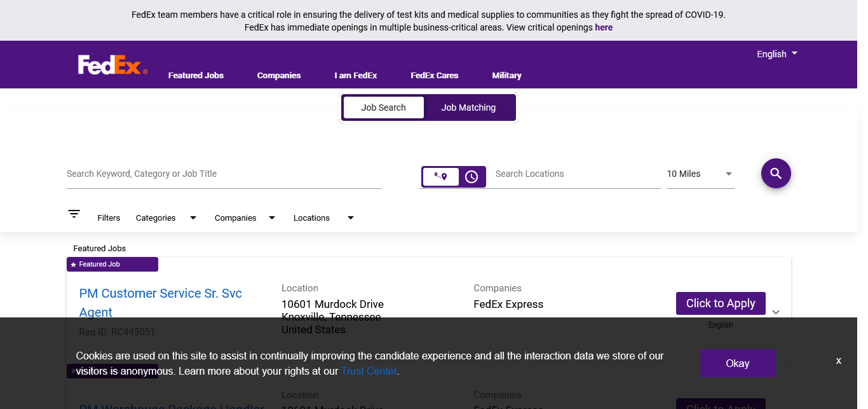Click the purple search magnifier button
Screen dimensions: 868x409
point(776,174)
